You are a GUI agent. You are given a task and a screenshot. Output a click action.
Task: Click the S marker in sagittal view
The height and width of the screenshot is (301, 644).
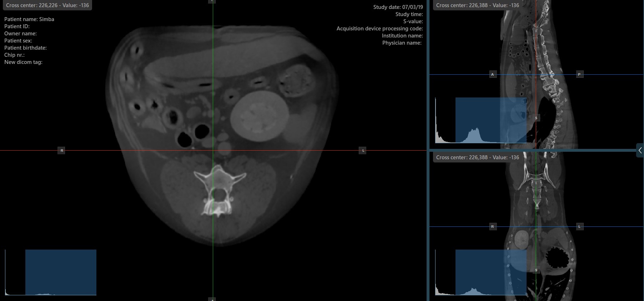point(536,118)
